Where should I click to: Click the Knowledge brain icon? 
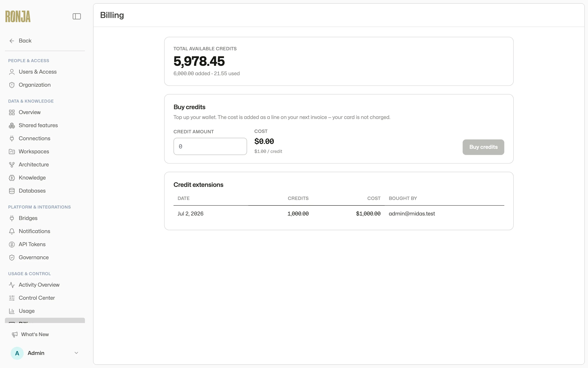12,178
